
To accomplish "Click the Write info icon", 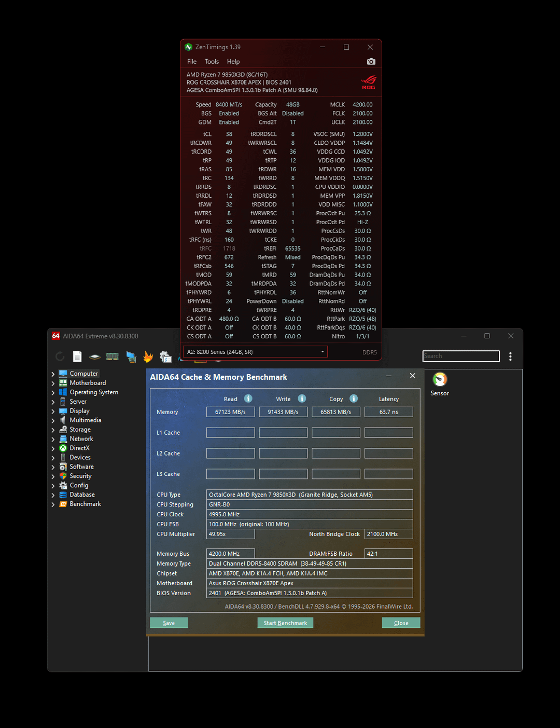I will (302, 399).
